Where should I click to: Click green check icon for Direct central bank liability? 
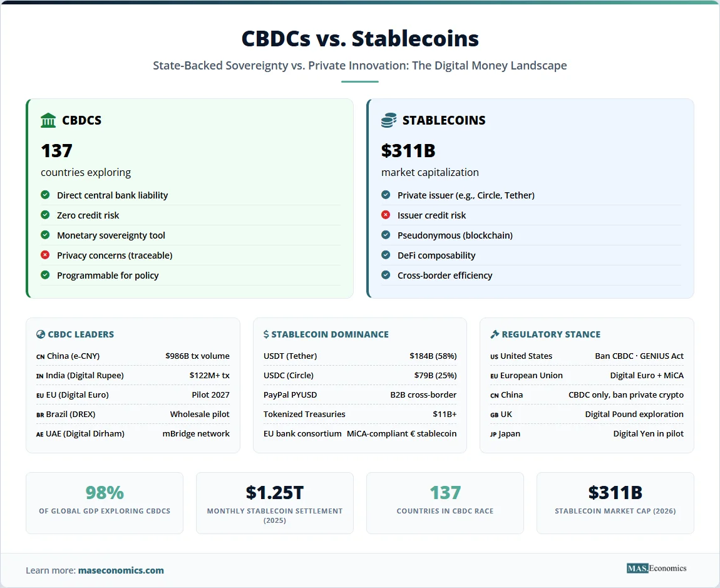click(x=45, y=195)
